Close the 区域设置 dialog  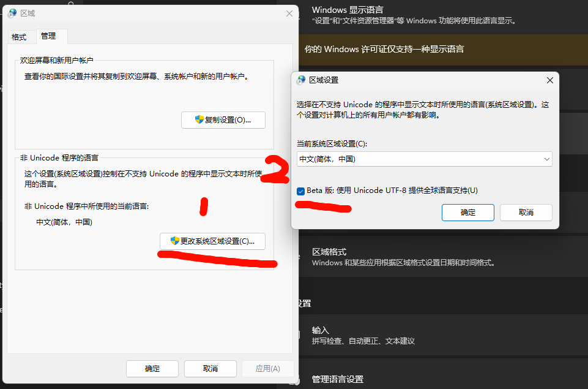point(549,80)
